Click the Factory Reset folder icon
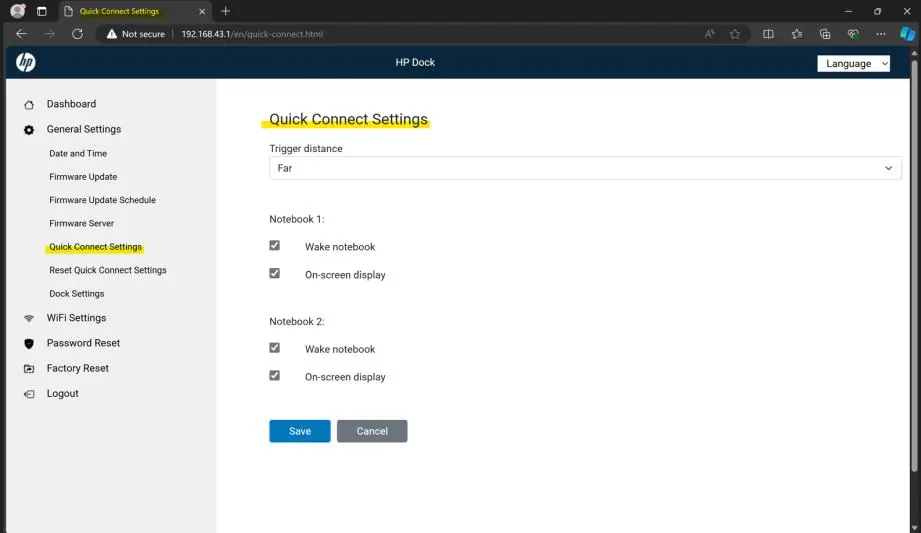 29,369
